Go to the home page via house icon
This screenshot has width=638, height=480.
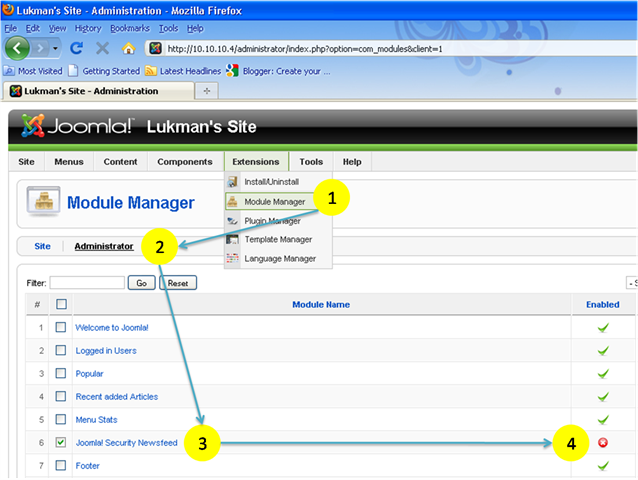click(x=129, y=49)
